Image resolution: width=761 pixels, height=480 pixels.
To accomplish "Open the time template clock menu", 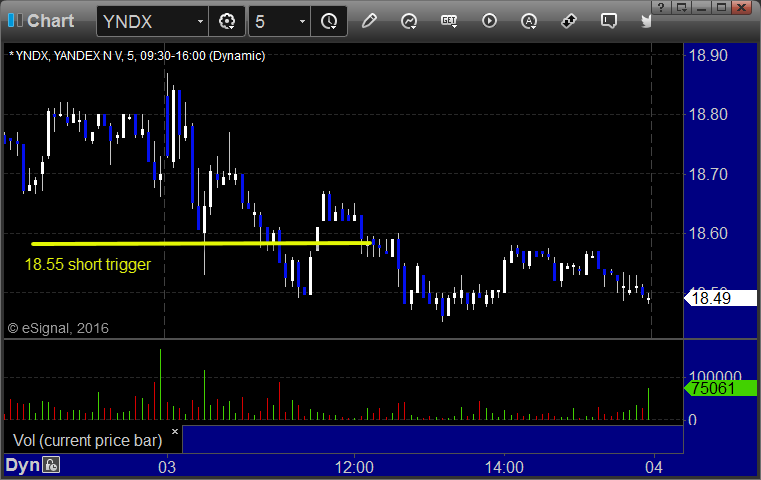I will [x=329, y=21].
